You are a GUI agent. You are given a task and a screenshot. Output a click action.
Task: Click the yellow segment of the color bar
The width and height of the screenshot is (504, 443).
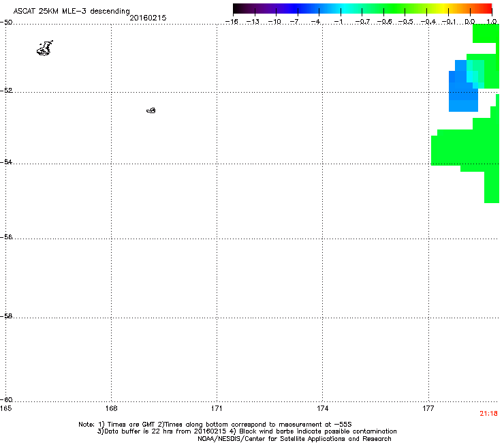pyautogui.click(x=443, y=9)
